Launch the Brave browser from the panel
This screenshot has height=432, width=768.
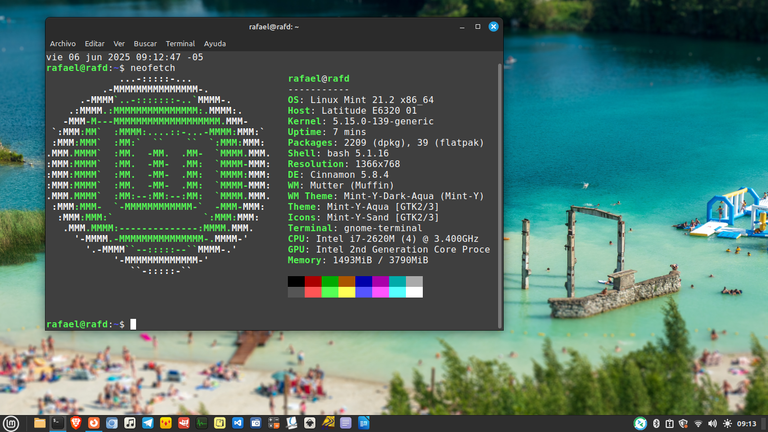pos(75,423)
